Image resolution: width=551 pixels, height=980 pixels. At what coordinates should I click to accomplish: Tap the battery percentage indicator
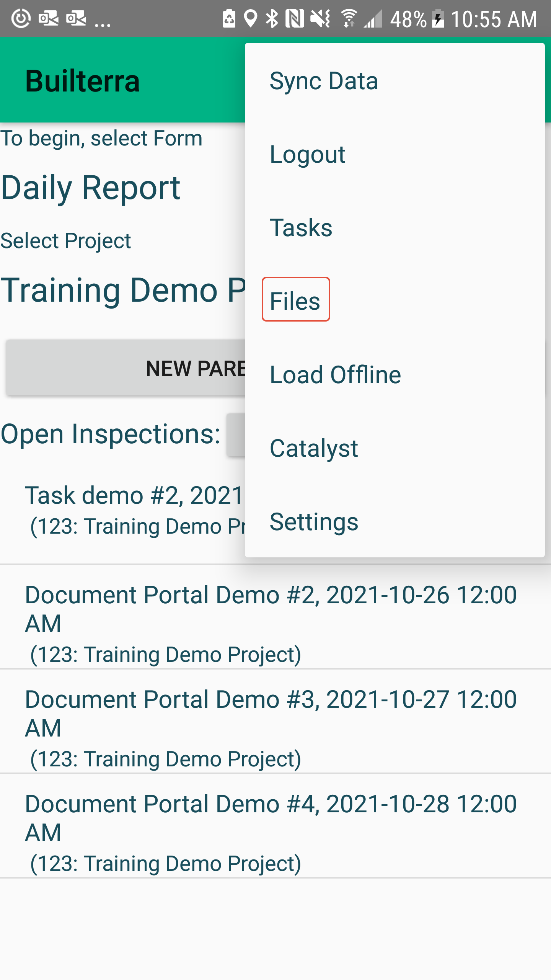[x=408, y=19]
